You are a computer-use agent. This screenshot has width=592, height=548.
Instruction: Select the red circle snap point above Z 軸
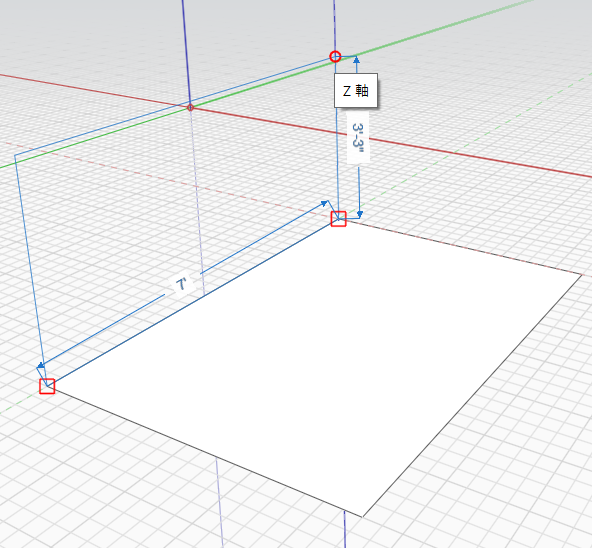[335, 57]
